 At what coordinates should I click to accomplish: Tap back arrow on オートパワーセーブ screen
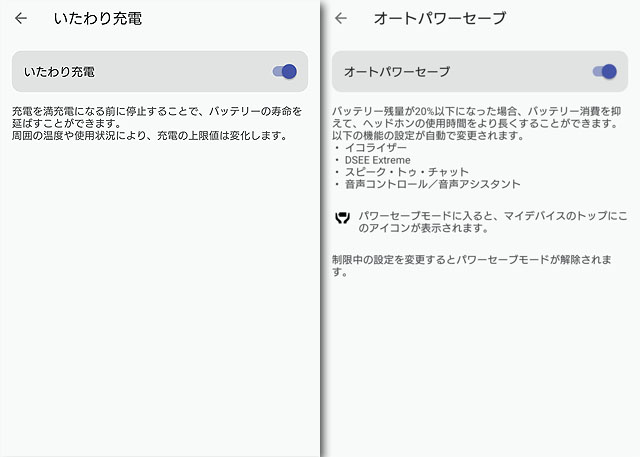pos(341,18)
